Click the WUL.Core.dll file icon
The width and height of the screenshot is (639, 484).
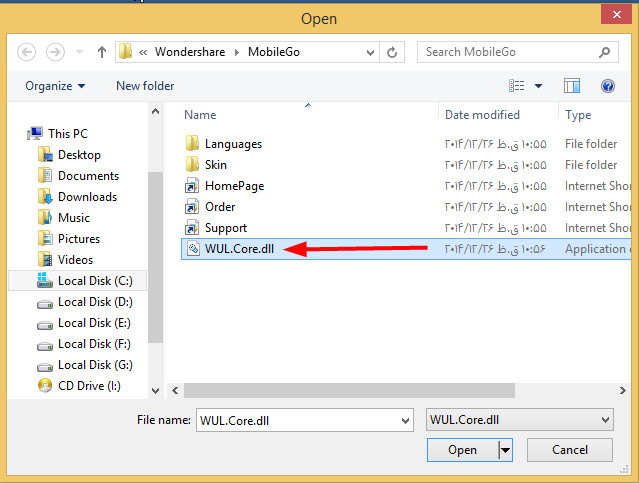(193, 249)
